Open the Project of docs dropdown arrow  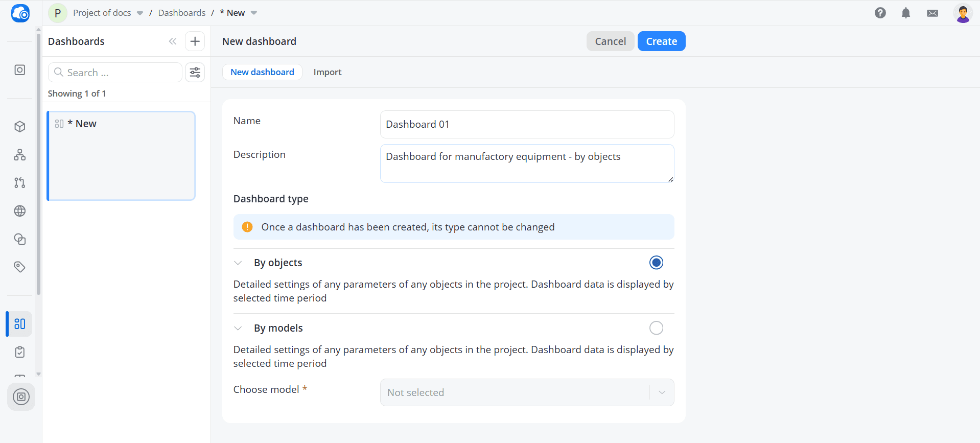coord(140,13)
